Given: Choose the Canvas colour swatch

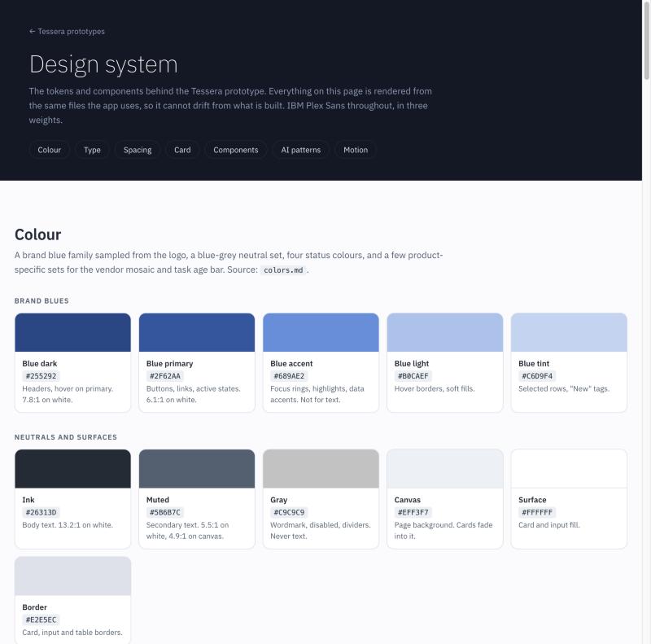Looking at the screenshot, I should click(x=444, y=469).
